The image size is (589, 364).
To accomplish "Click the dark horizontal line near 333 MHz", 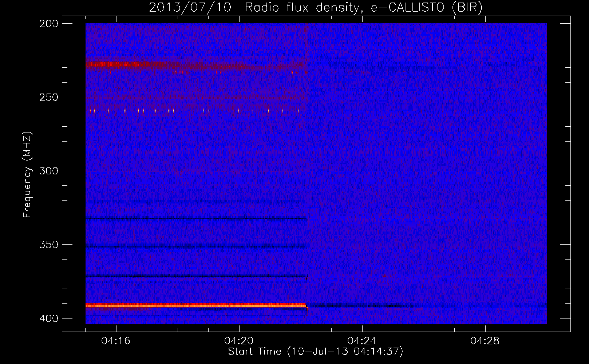I will pyautogui.click(x=196, y=219).
